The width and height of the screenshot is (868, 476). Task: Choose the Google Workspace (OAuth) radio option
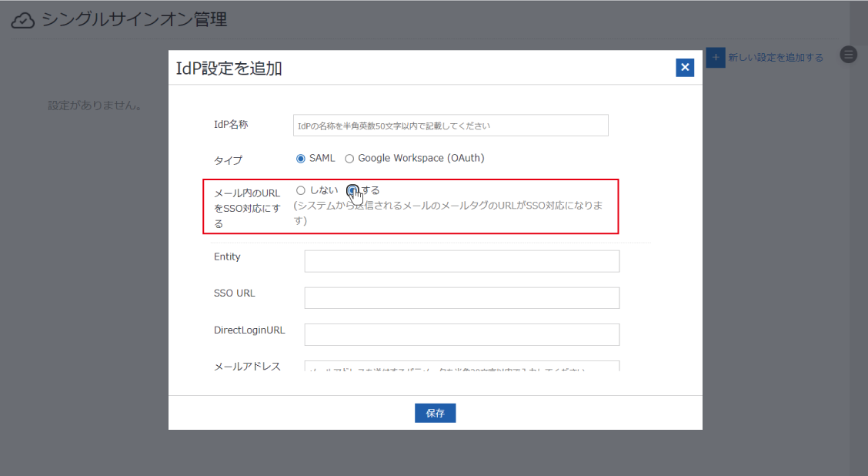tap(349, 159)
